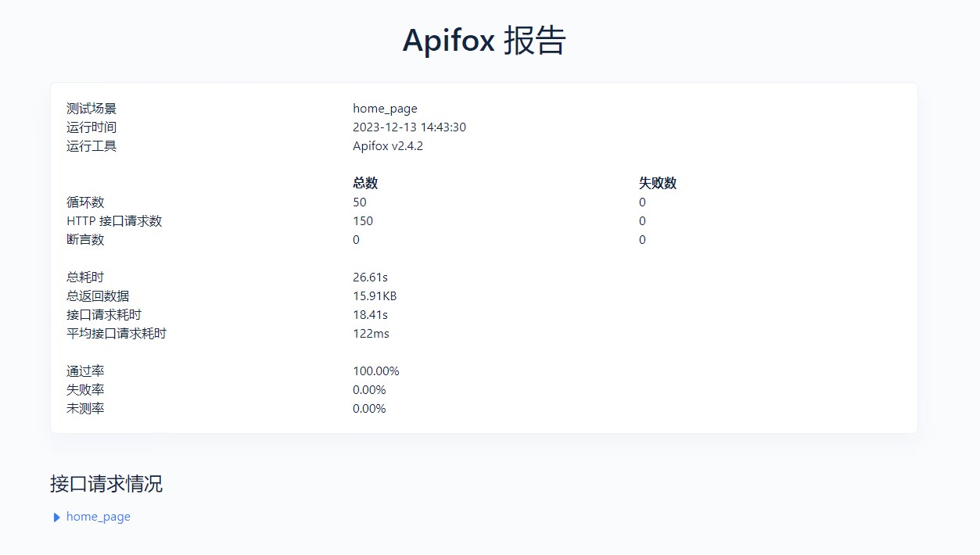Image resolution: width=980 pixels, height=555 pixels.
Task: Select the 循环数 total value 50
Action: 360,202
